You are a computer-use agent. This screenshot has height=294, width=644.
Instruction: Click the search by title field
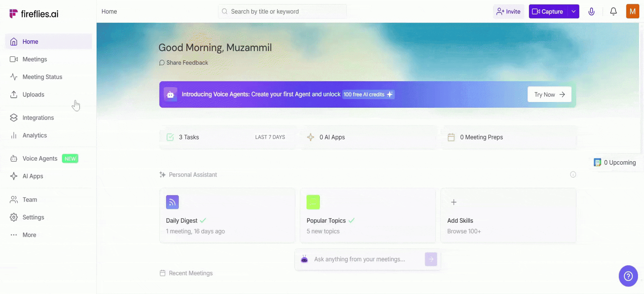coord(282,12)
